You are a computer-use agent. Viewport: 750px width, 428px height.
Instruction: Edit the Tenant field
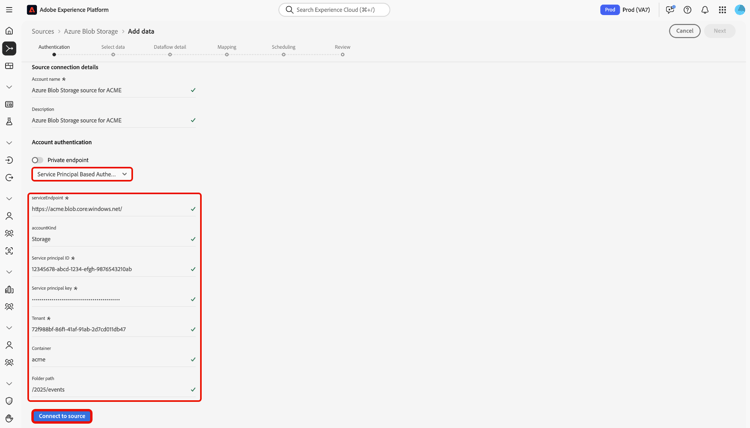[x=113, y=329]
